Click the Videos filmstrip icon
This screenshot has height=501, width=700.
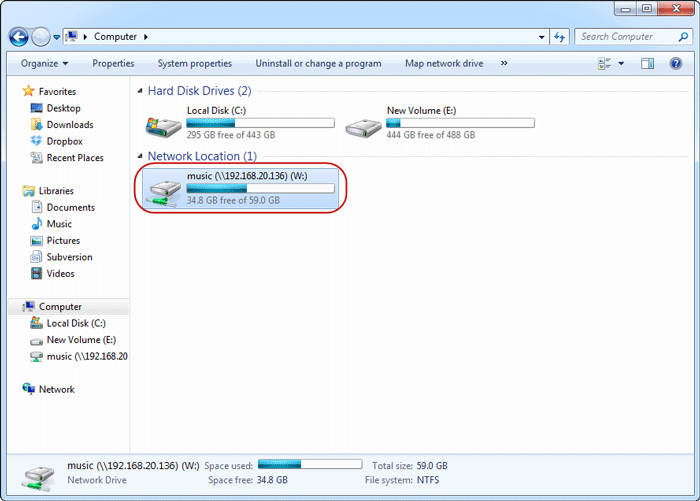pyautogui.click(x=37, y=273)
